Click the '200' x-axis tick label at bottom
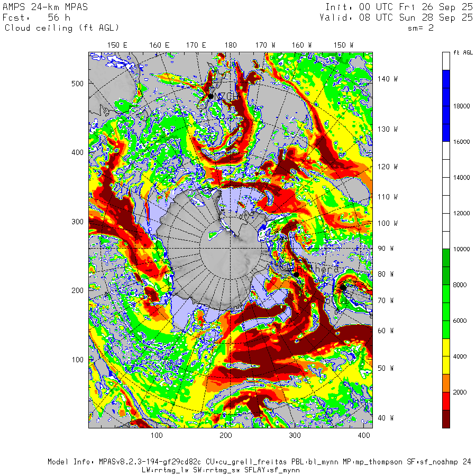Screen dimensions: 476x476 (x=225, y=436)
